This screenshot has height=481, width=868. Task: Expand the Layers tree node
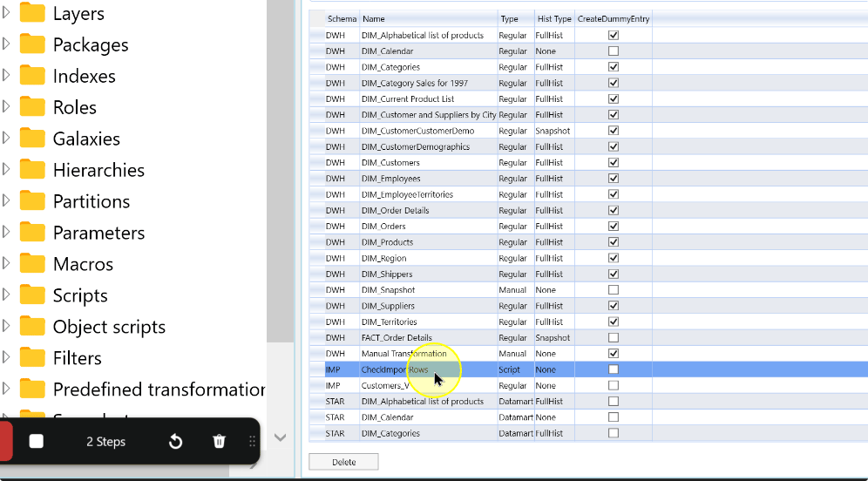click(x=6, y=12)
